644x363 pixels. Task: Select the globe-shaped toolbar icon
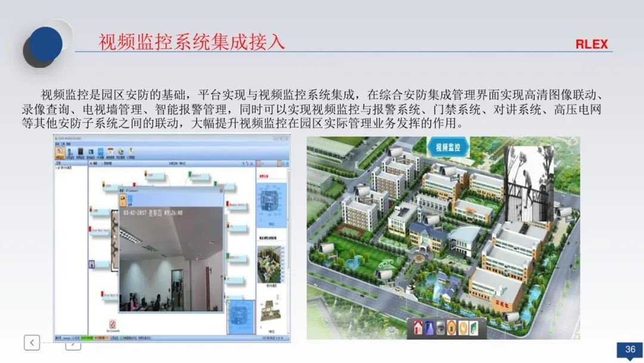[x=120, y=150]
